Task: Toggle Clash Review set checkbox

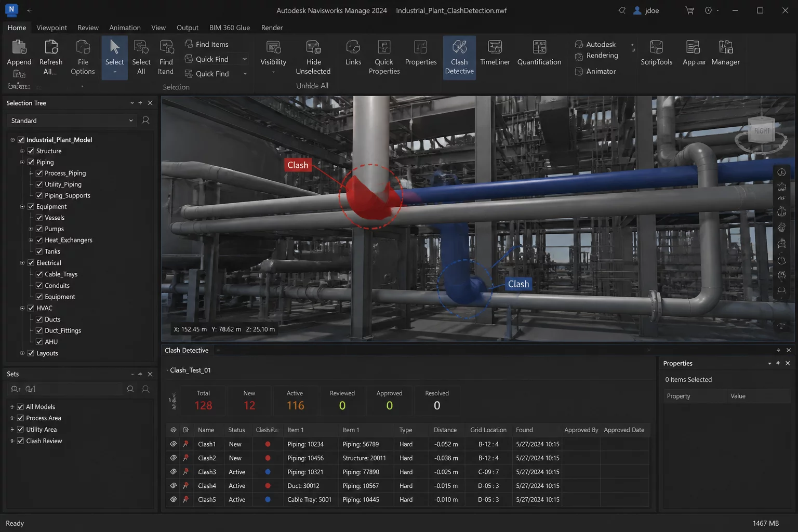Action: pos(20,441)
